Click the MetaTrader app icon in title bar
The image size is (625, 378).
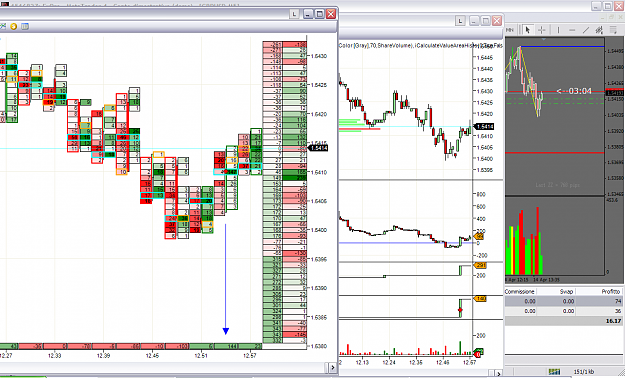tap(4, 3)
